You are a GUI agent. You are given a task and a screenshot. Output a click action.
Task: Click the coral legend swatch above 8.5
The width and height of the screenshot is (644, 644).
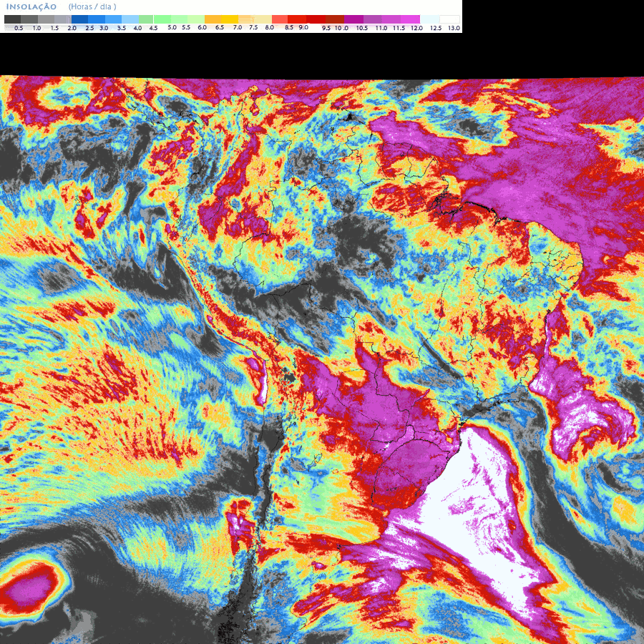pyautogui.click(x=280, y=19)
